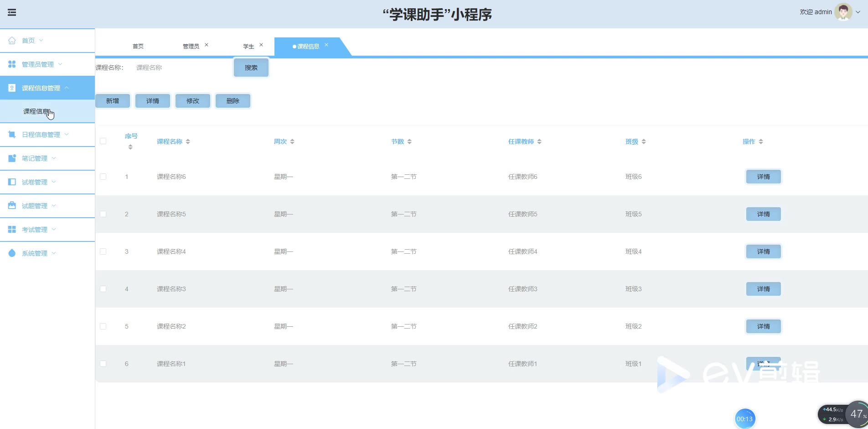Click the admin avatar picture
Image resolution: width=868 pixels, height=429 pixels.
(843, 12)
